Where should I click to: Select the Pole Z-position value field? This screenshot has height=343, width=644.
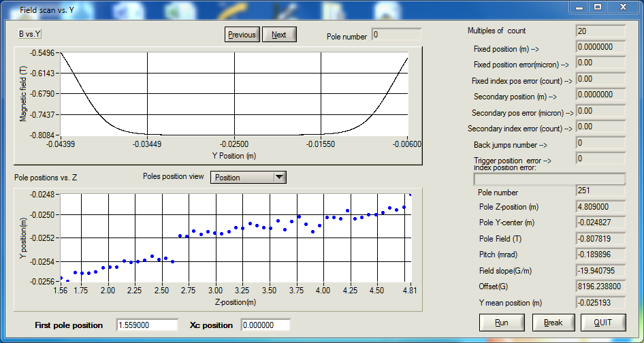[600, 206]
